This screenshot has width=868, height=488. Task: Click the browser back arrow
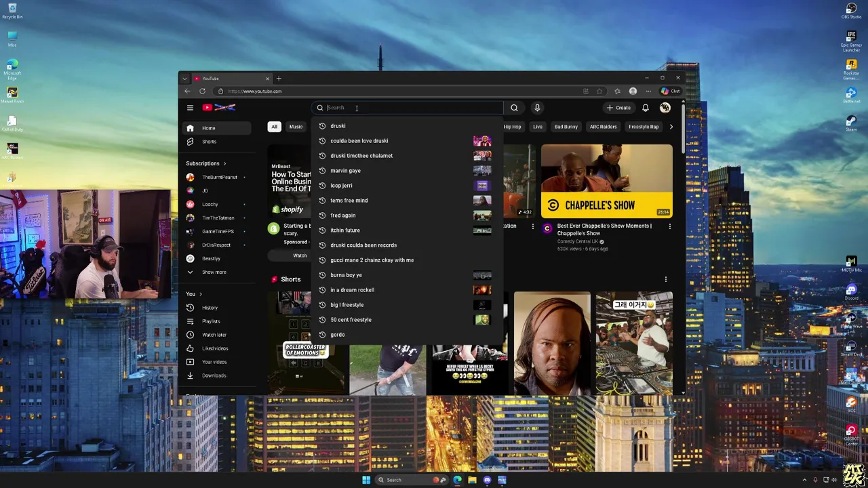click(187, 91)
